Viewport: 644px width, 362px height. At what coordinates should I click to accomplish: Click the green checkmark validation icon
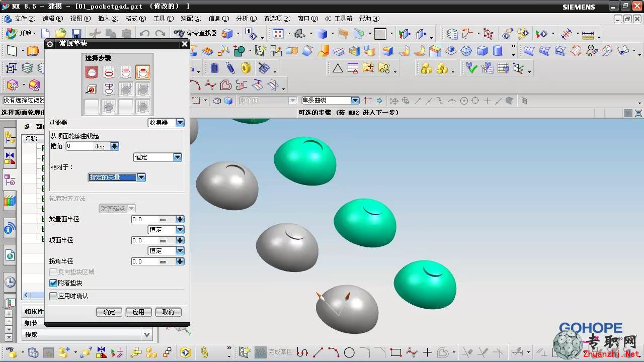click(x=471, y=68)
